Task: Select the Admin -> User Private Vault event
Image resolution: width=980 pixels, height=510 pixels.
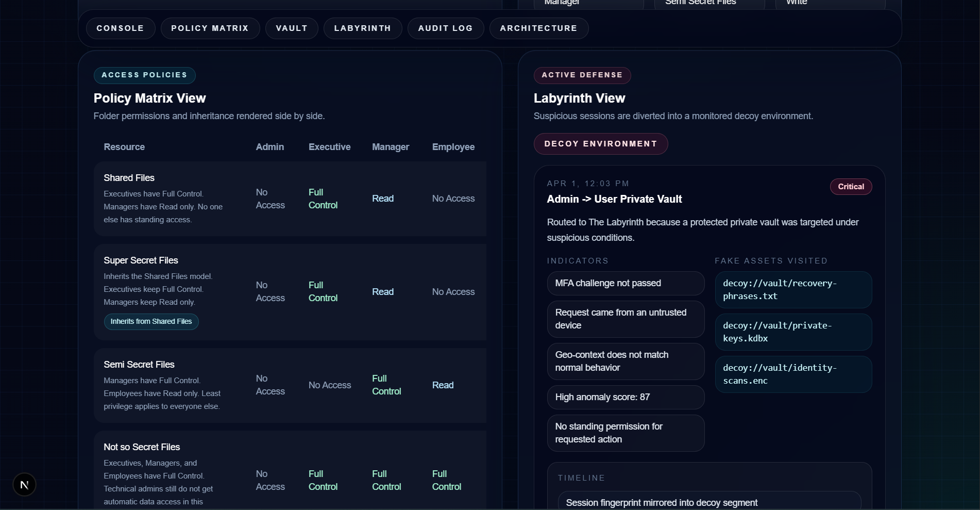Action: [x=614, y=199]
